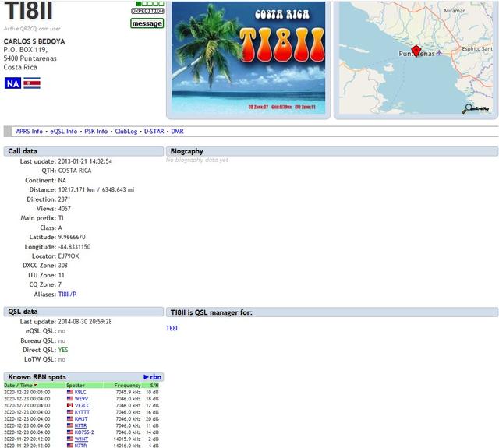Open the ClubLog tab
499x448 pixels.
[x=126, y=132]
